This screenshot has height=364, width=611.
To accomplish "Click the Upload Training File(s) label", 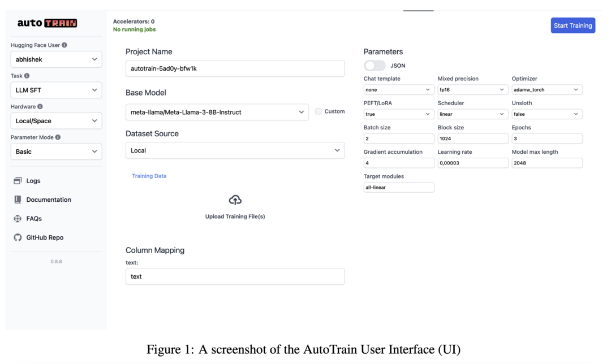I will pyautogui.click(x=235, y=216).
